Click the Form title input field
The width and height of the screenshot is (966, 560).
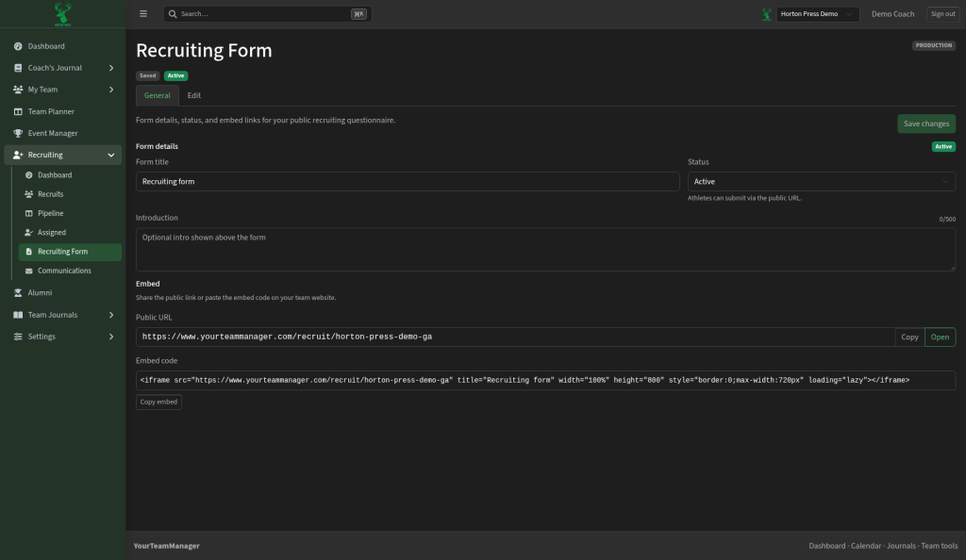(408, 182)
